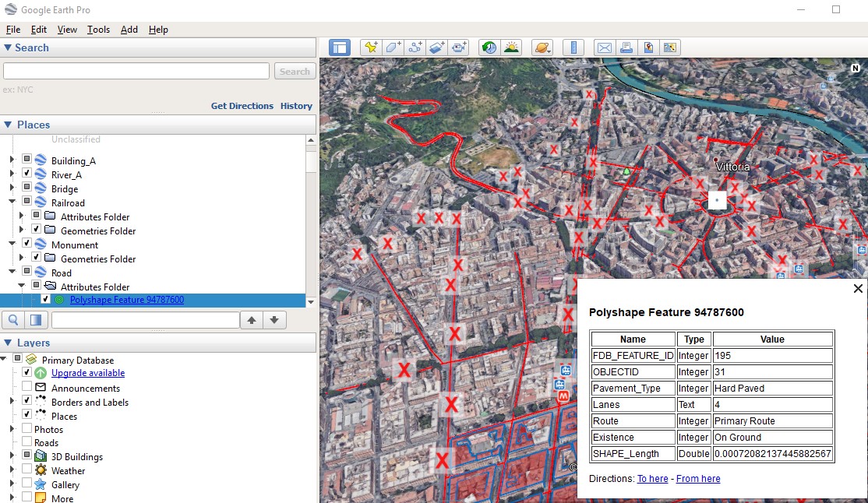Open the Tools menu
The height and width of the screenshot is (503, 868).
pyautogui.click(x=98, y=30)
